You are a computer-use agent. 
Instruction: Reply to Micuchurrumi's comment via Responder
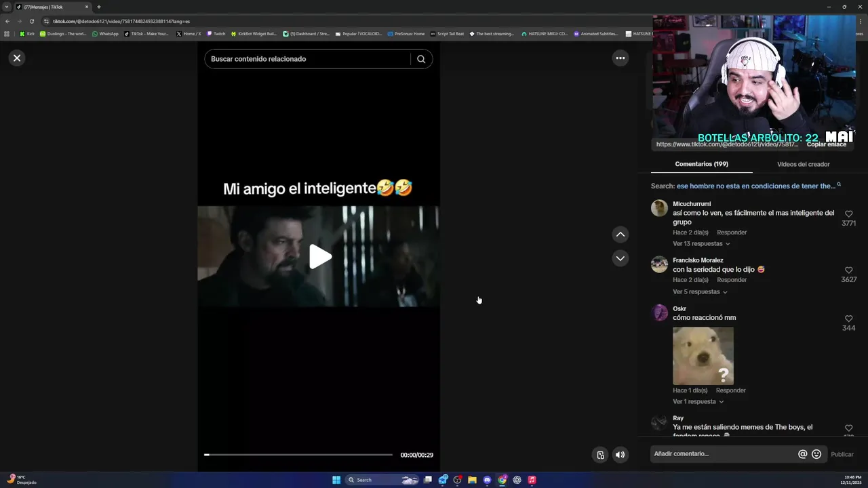tap(732, 232)
